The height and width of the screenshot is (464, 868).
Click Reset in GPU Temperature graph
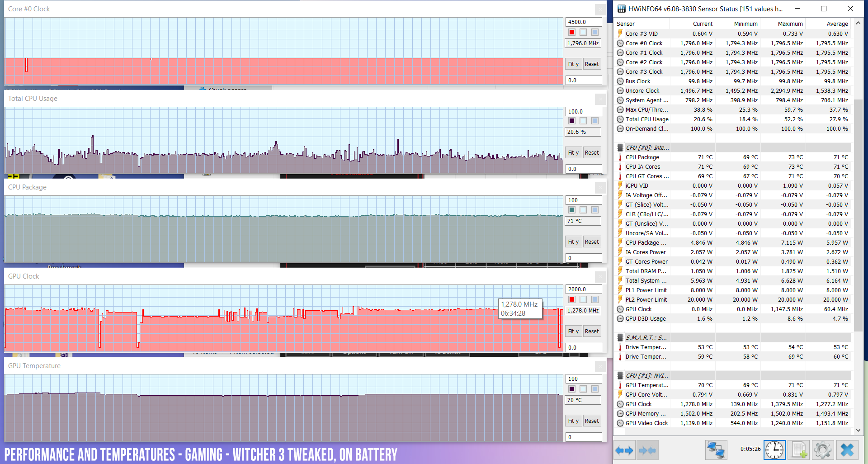pyautogui.click(x=592, y=421)
